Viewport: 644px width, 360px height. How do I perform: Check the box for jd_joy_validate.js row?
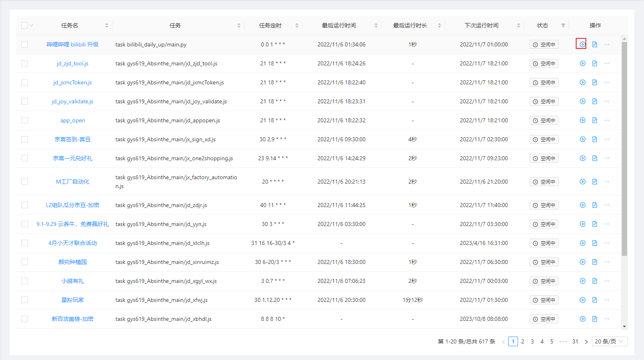click(25, 101)
